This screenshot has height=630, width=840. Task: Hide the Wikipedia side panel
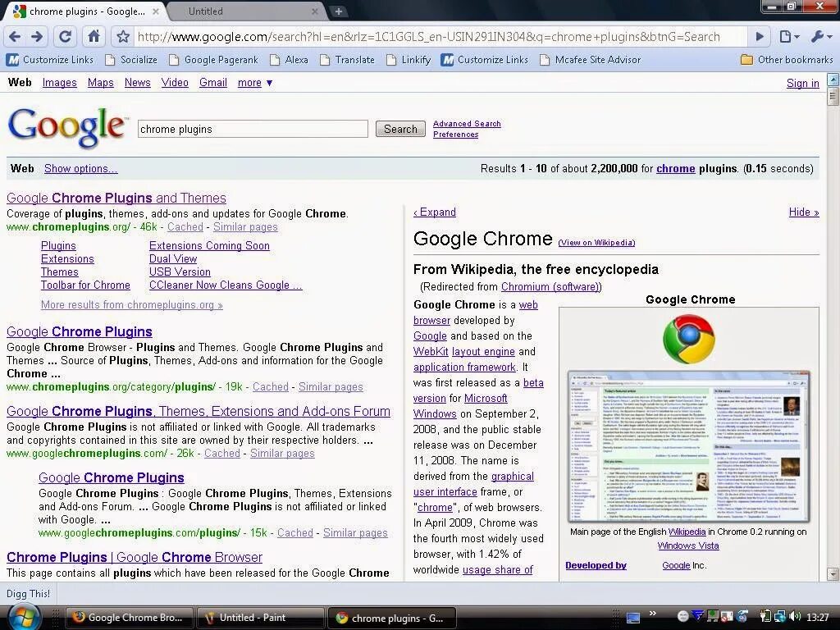(x=804, y=212)
